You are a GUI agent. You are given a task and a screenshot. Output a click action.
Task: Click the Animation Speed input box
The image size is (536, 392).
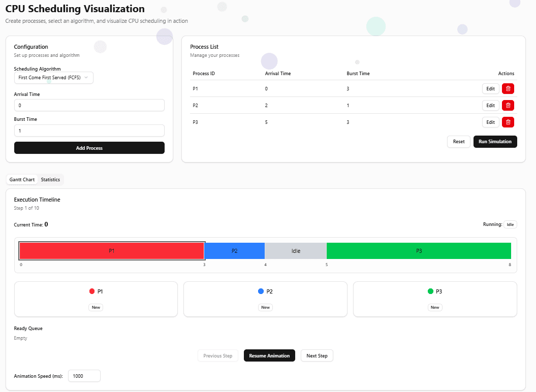pos(84,376)
